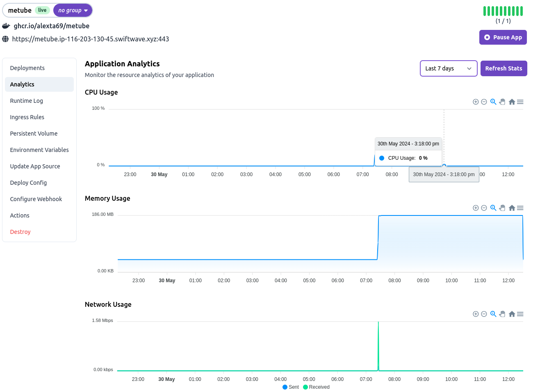540x392 pixels.
Task: Click the Docker image icon
Action: point(6,26)
